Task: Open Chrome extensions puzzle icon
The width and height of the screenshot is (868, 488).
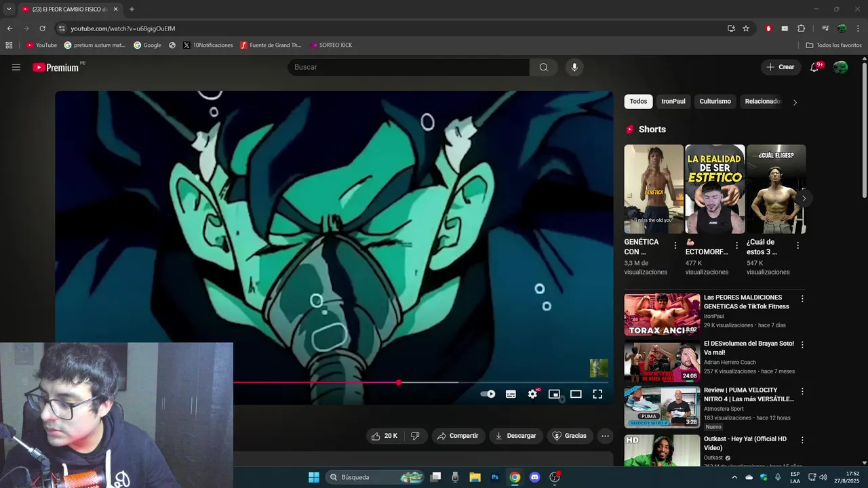Action: click(801, 28)
